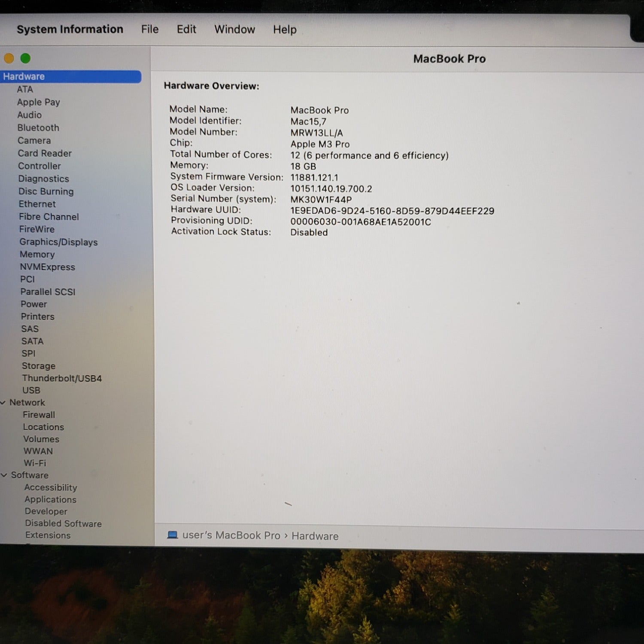Open the Window menu
This screenshot has width=644, height=644.
(x=234, y=29)
